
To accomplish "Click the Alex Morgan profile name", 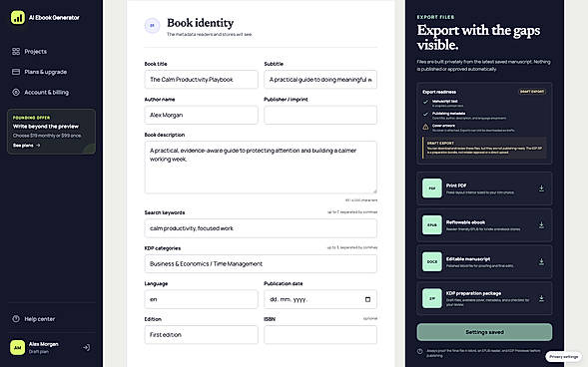I will pyautogui.click(x=44, y=344).
